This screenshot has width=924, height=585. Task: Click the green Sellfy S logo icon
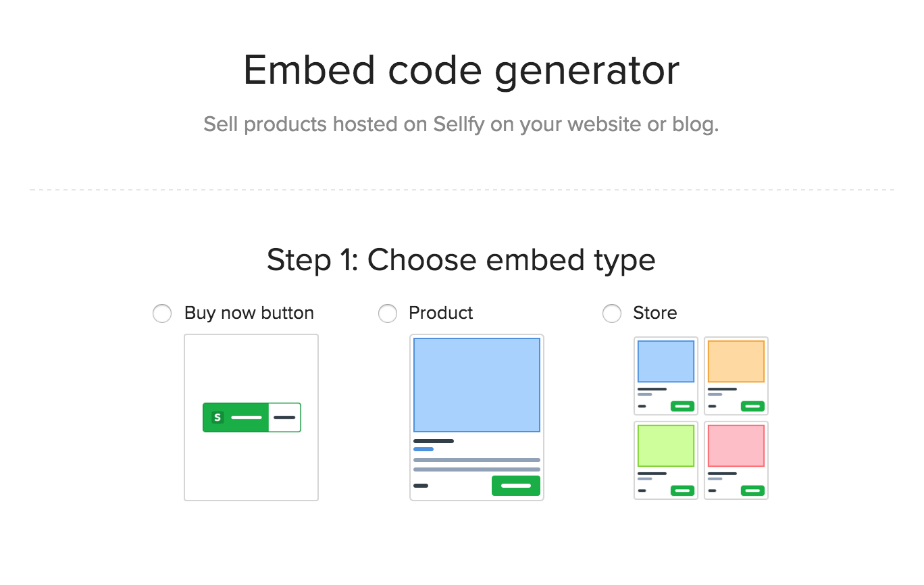click(217, 417)
